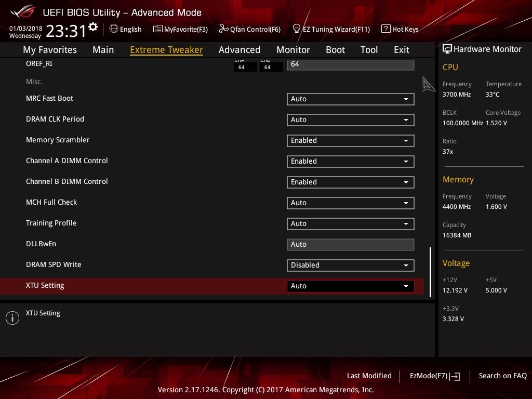This screenshot has width=532, height=399.
Task: Show the Hot Keys list
Action: pos(400,29)
